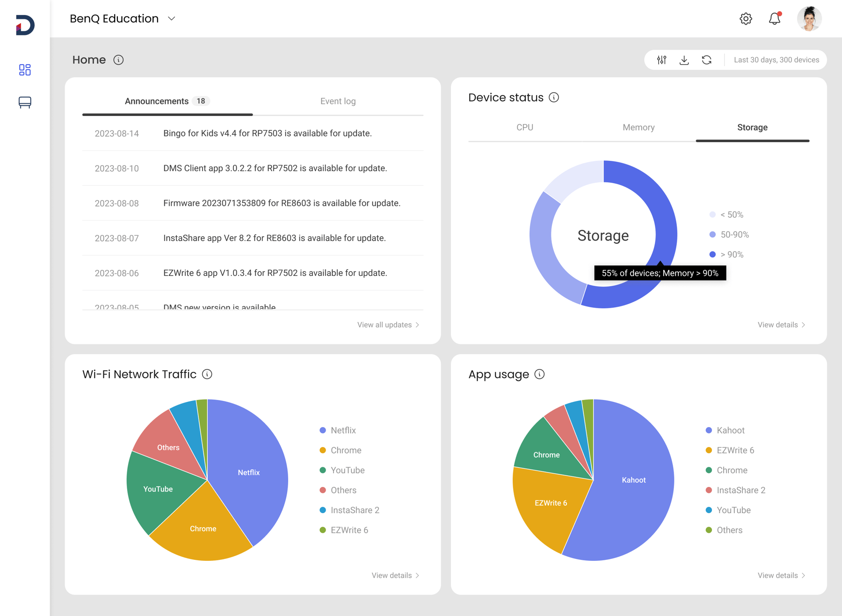Open the notifications bell
Screen dimensions: 842x616
click(775, 19)
